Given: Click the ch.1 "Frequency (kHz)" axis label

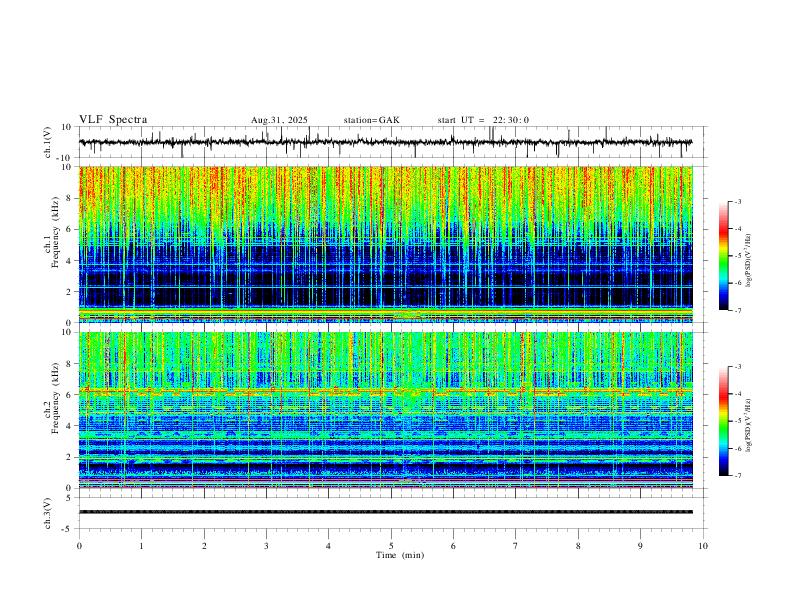Looking at the screenshot, I should coord(56,232).
